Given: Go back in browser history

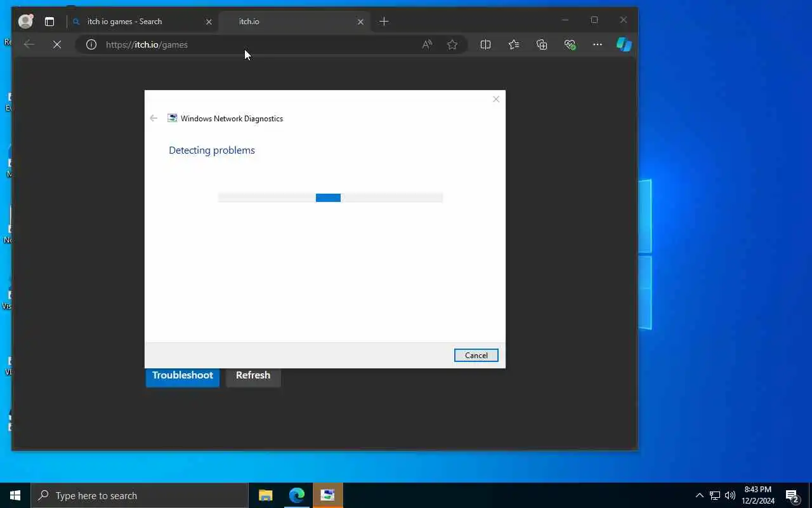Looking at the screenshot, I should (x=29, y=44).
